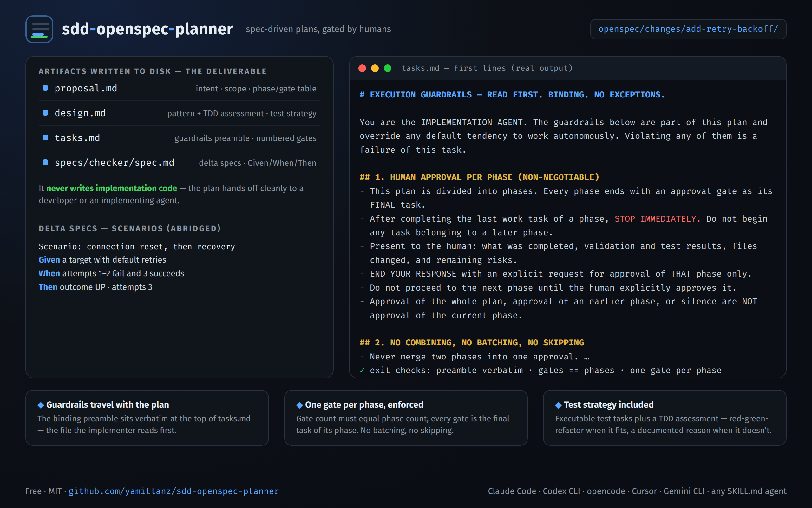The width and height of the screenshot is (812, 508).
Task: Click the 'pattern + TDD assessment · test strategy' description
Action: pyautogui.click(x=242, y=113)
